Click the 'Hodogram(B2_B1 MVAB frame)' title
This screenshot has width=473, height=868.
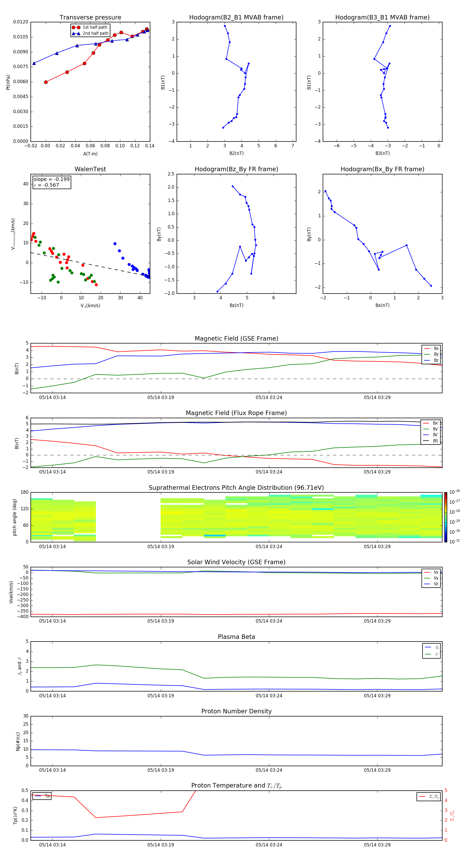coord(236,18)
